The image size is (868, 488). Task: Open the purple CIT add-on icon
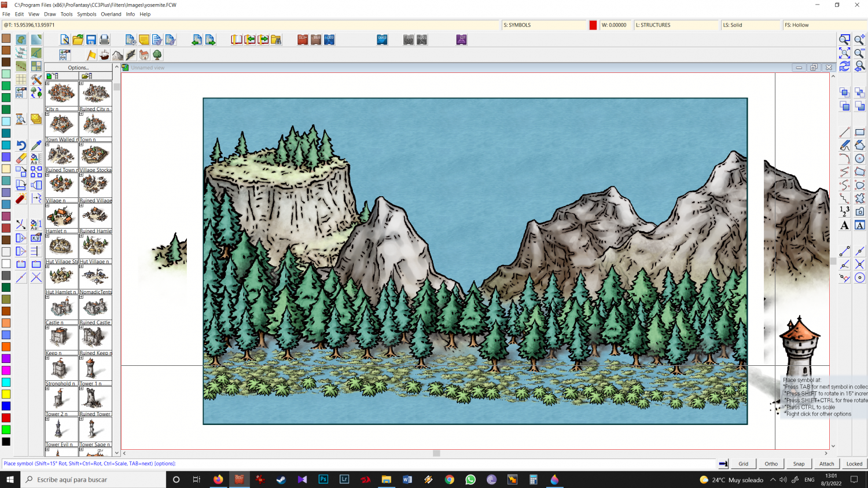click(462, 39)
